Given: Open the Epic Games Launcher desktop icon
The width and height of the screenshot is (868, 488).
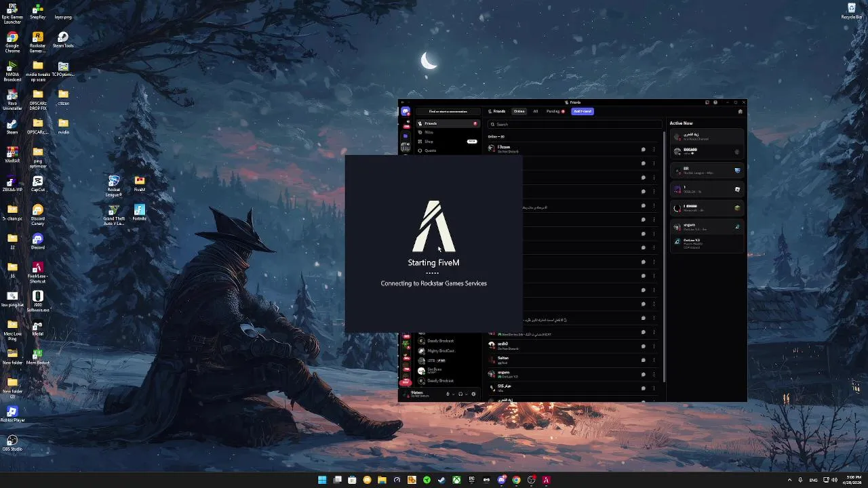Looking at the screenshot, I should (x=12, y=14).
